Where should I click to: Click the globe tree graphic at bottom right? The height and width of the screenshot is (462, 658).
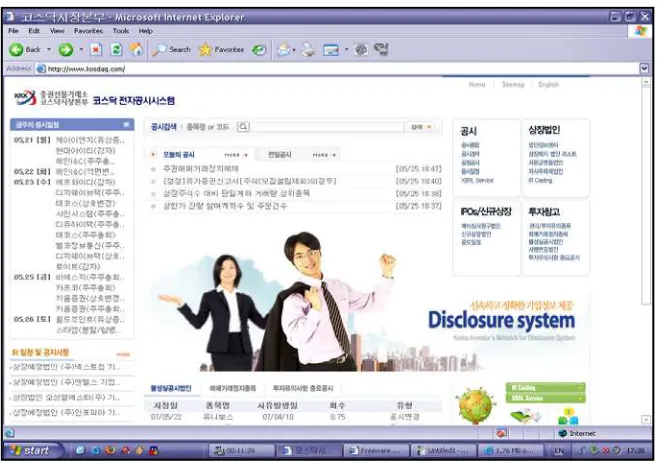click(x=475, y=405)
